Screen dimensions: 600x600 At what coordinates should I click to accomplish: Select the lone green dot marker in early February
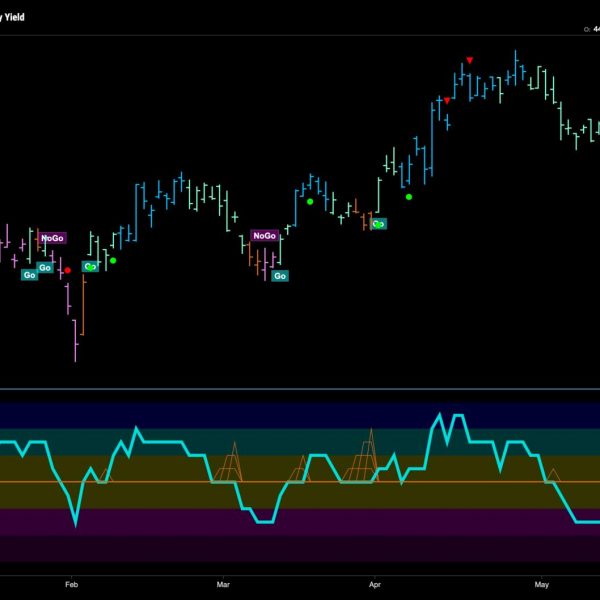point(113,261)
